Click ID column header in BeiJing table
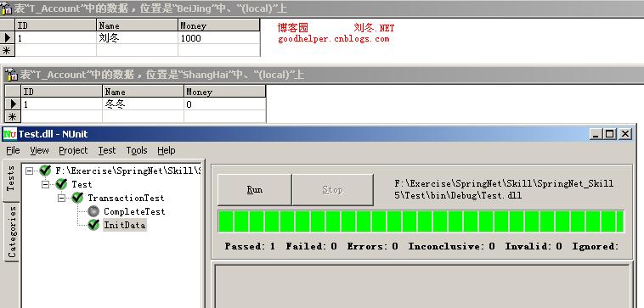 pyautogui.click(x=56, y=25)
